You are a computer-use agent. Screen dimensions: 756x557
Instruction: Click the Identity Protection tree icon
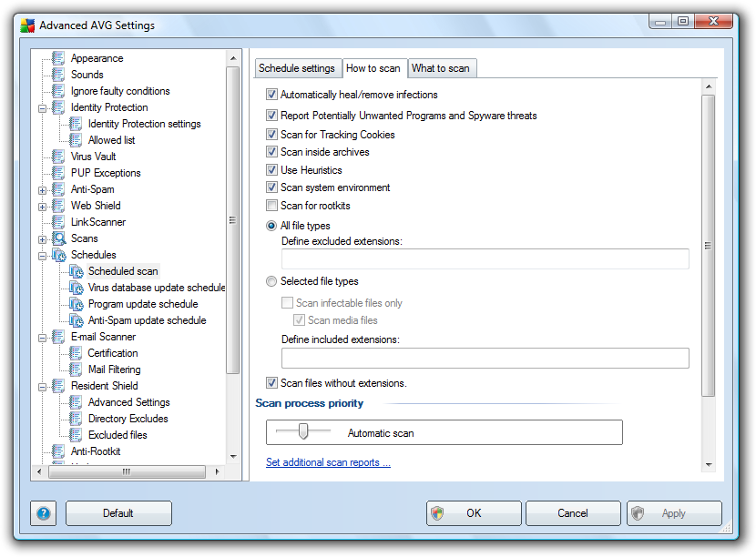[58, 107]
